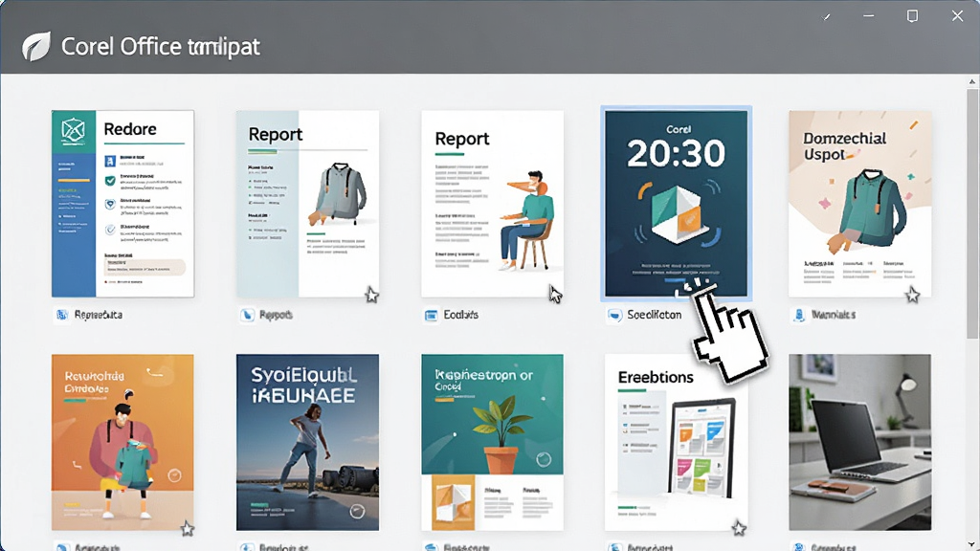The image size is (980, 551).
Task: Toggle favorite star on 'Ereebtions' template
Action: [x=740, y=528]
